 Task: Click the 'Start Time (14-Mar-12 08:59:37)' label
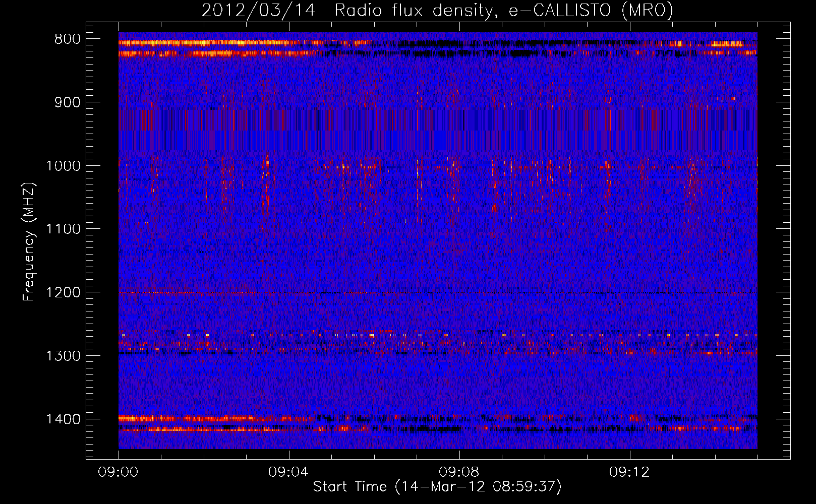[x=437, y=487]
